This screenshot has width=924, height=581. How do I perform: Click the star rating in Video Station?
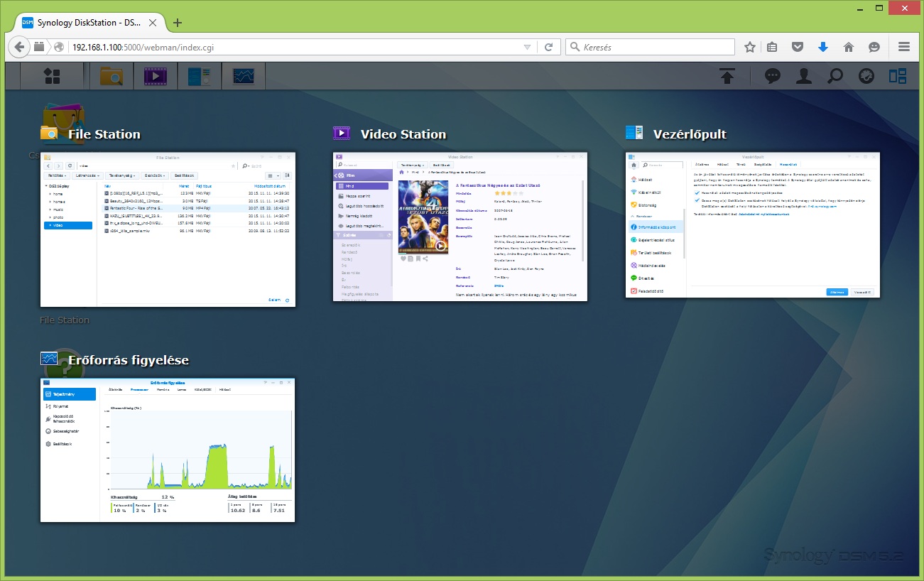[x=509, y=193]
